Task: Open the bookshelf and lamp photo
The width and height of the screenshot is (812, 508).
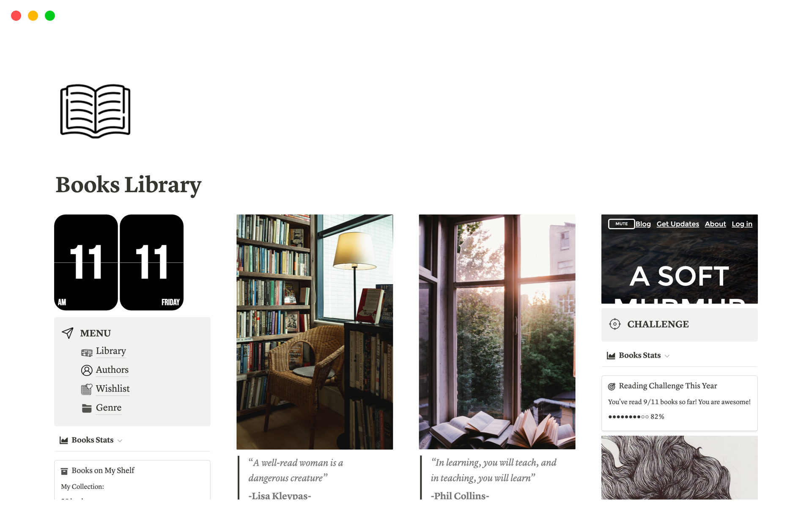Action: click(x=315, y=332)
